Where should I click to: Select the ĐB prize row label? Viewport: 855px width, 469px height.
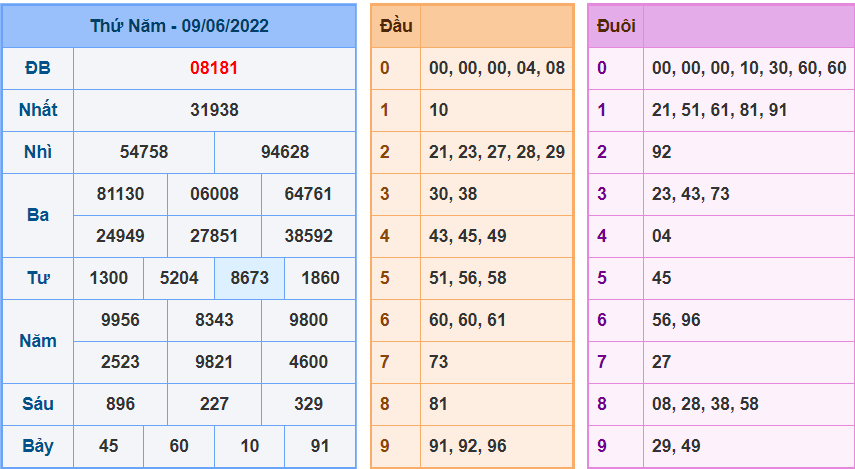point(38,68)
